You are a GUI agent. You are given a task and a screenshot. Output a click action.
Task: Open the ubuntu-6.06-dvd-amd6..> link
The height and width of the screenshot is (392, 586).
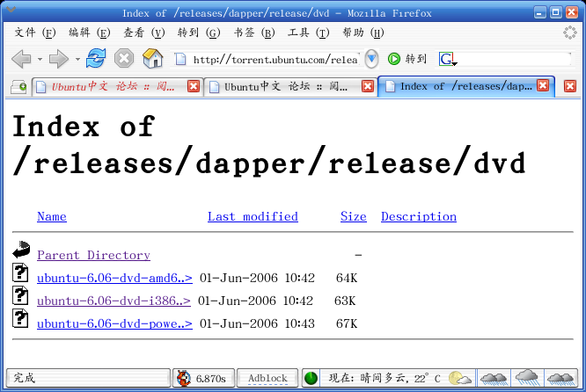pyautogui.click(x=114, y=278)
